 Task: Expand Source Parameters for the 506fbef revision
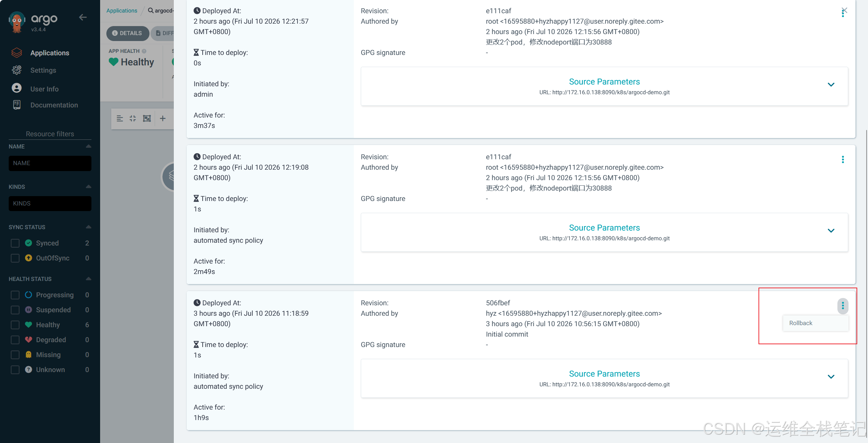pyautogui.click(x=831, y=377)
